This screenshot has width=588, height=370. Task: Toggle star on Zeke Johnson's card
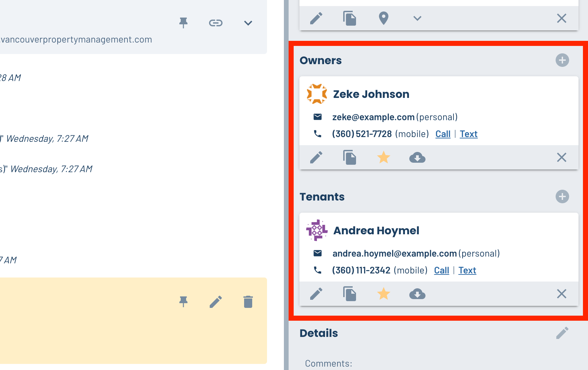pyautogui.click(x=384, y=157)
